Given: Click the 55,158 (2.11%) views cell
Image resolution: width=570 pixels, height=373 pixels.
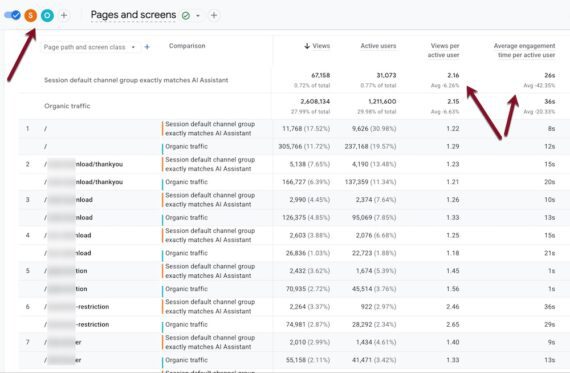Looking at the screenshot, I should (x=308, y=360).
